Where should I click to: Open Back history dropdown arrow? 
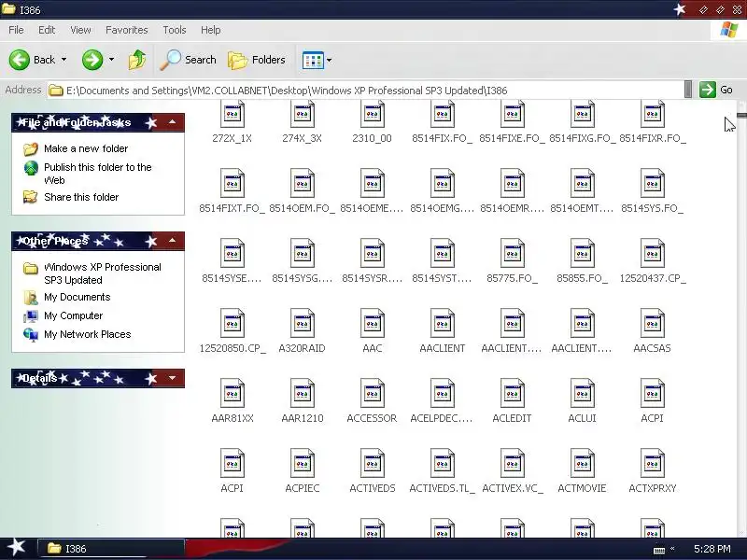pyautogui.click(x=63, y=60)
